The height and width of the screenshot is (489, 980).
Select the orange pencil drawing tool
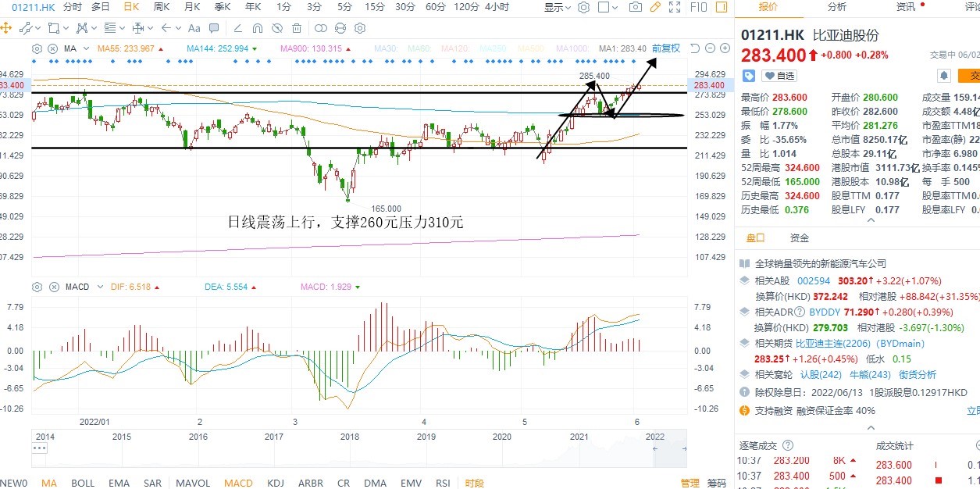tap(655, 8)
